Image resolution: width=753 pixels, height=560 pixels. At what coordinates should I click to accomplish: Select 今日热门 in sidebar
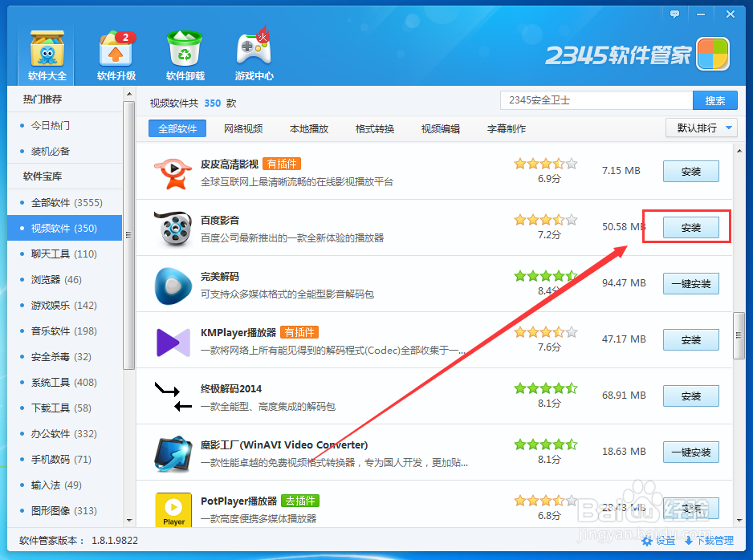tap(64, 125)
